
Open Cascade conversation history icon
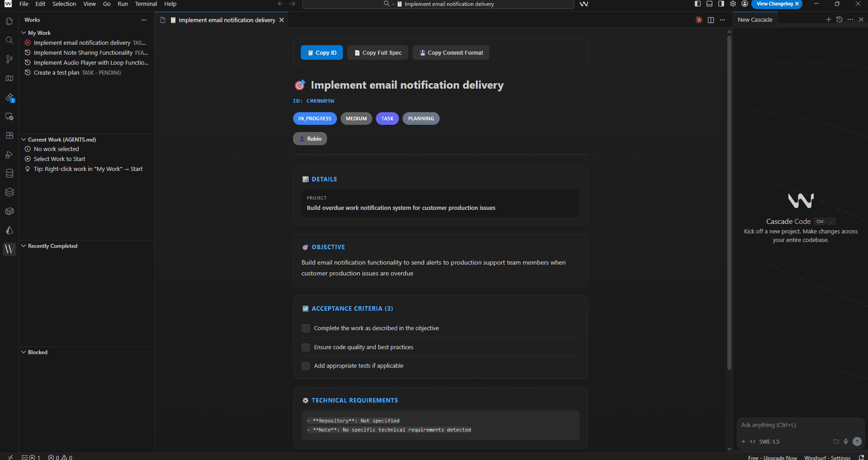coord(840,19)
